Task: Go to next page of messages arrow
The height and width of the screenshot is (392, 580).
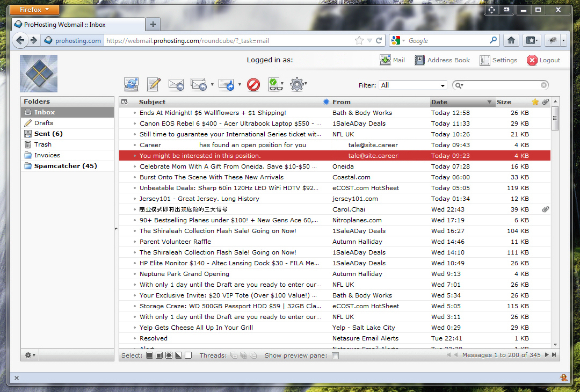Action: tap(546, 355)
